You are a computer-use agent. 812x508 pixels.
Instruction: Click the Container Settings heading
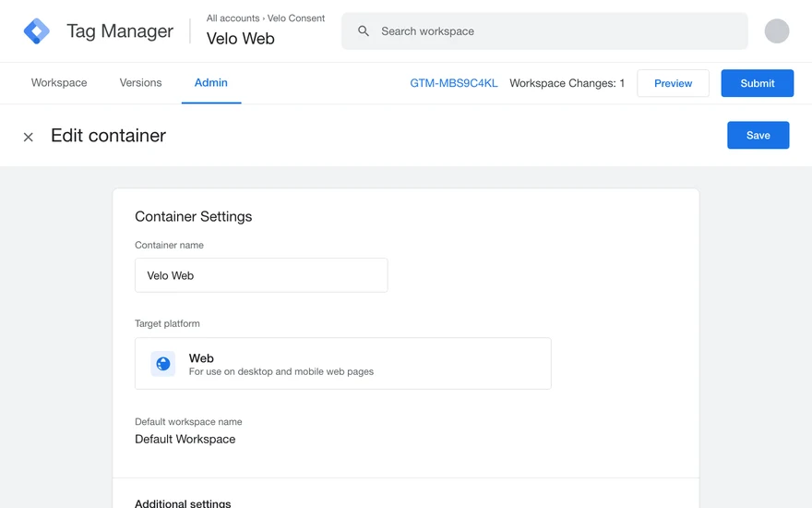(193, 217)
